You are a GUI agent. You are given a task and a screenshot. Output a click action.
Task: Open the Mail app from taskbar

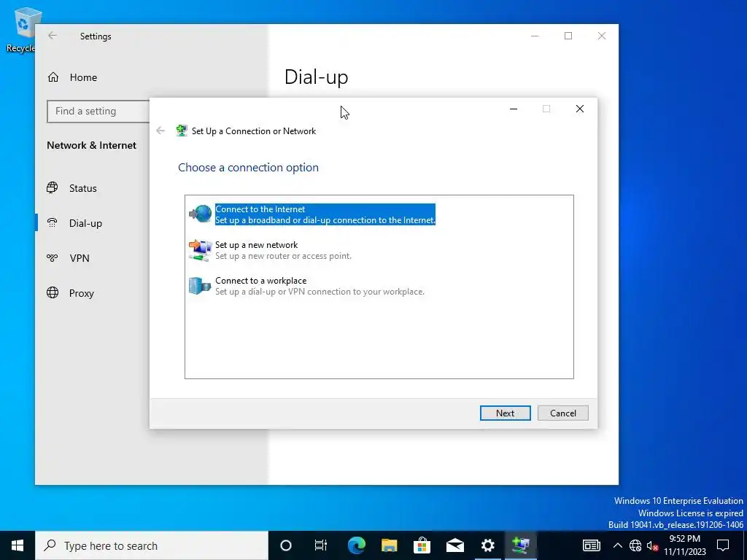[455, 545]
